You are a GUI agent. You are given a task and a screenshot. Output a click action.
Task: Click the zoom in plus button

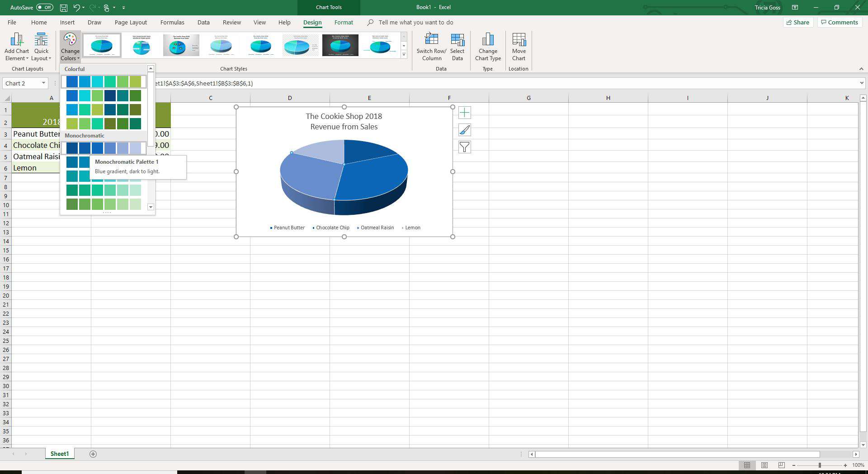845,465
